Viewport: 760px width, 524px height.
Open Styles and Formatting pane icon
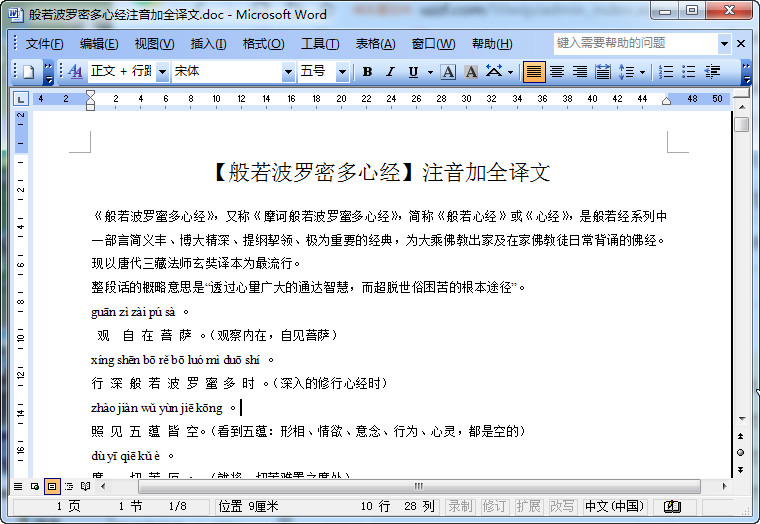pos(76,72)
